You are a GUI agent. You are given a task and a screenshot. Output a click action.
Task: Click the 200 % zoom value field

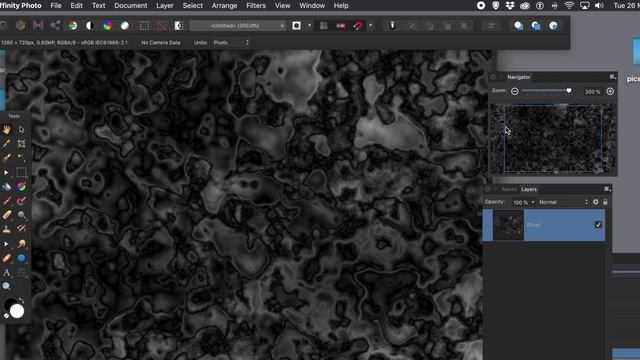click(x=593, y=92)
